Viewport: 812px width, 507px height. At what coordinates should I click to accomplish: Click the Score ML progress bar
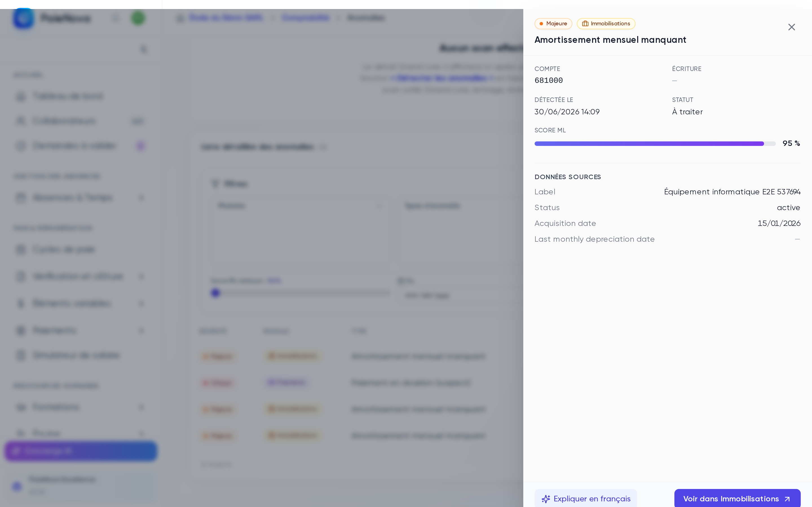[x=655, y=144]
